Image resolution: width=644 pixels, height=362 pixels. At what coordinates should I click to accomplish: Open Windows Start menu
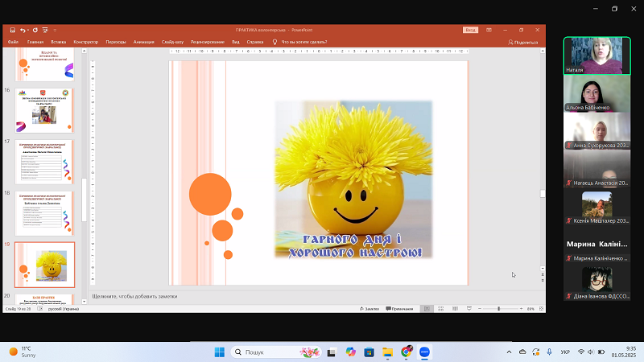point(219,352)
